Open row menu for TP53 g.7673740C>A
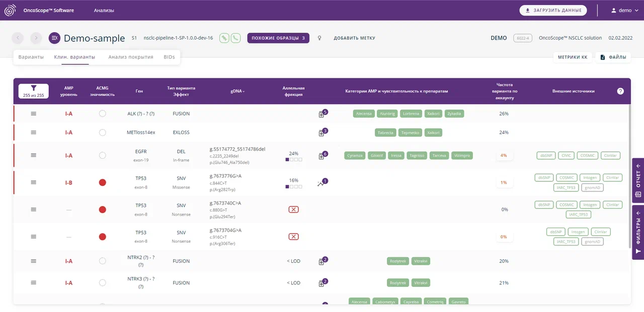The image size is (644, 312). pos(34,210)
